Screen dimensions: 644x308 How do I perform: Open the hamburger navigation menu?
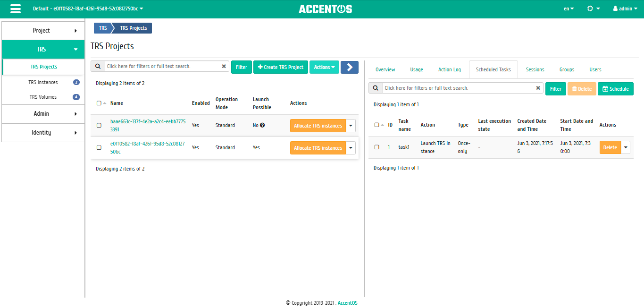[15, 9]
